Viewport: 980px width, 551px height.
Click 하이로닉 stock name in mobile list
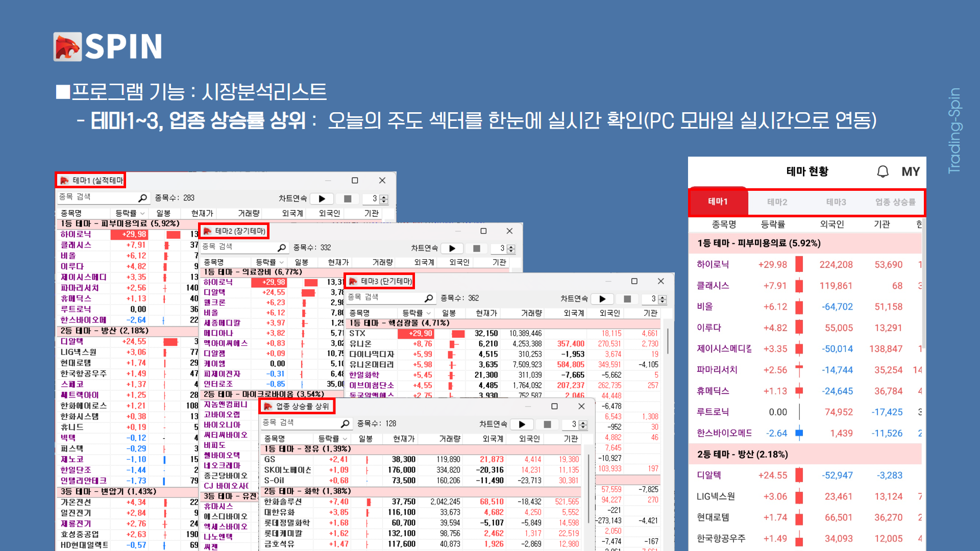pos(713,264)
